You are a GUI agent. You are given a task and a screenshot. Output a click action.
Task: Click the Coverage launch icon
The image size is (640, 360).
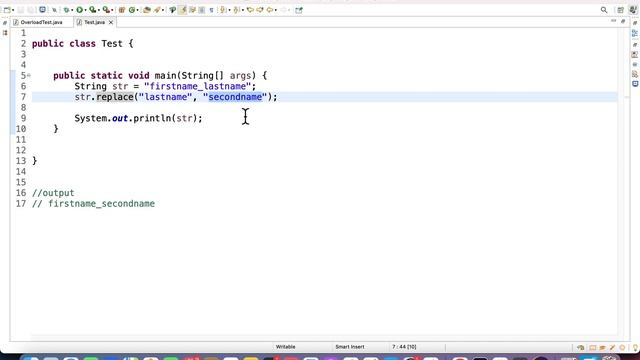(x=93, y=10)
